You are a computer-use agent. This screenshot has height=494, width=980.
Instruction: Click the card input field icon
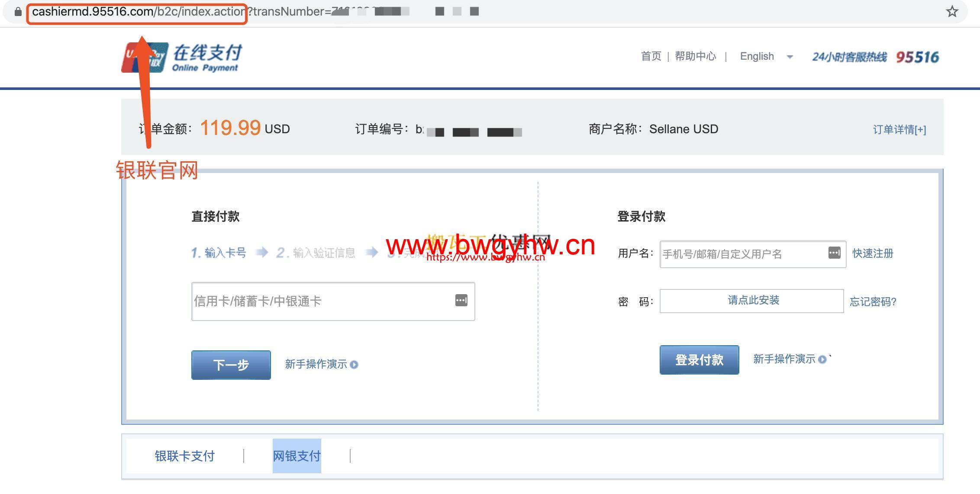tap(464, 301)
